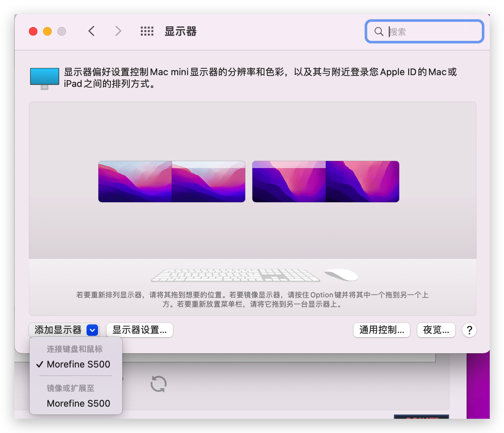The image size is (504, 433).
Task: Click the refresh arrows icon in background window
Action: (159, 384)
